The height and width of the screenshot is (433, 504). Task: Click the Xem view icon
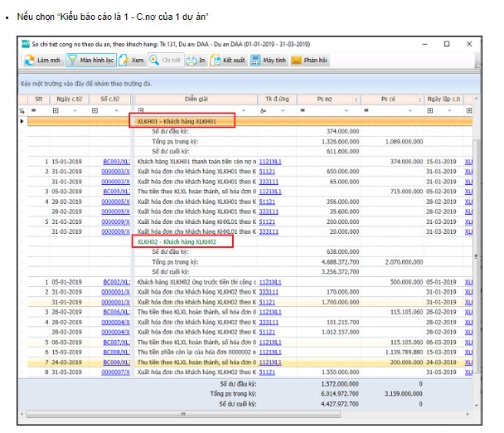[x=124, y=61]
